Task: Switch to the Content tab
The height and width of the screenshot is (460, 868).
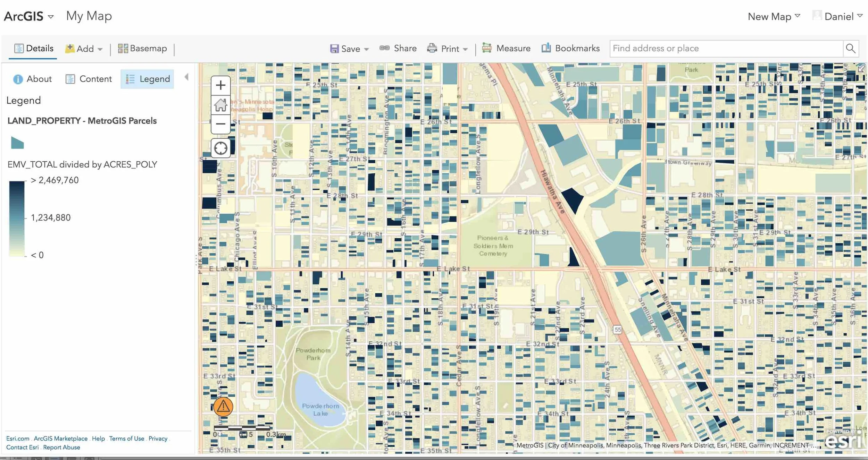Action: pyautogui.click(x=89, y=79)
